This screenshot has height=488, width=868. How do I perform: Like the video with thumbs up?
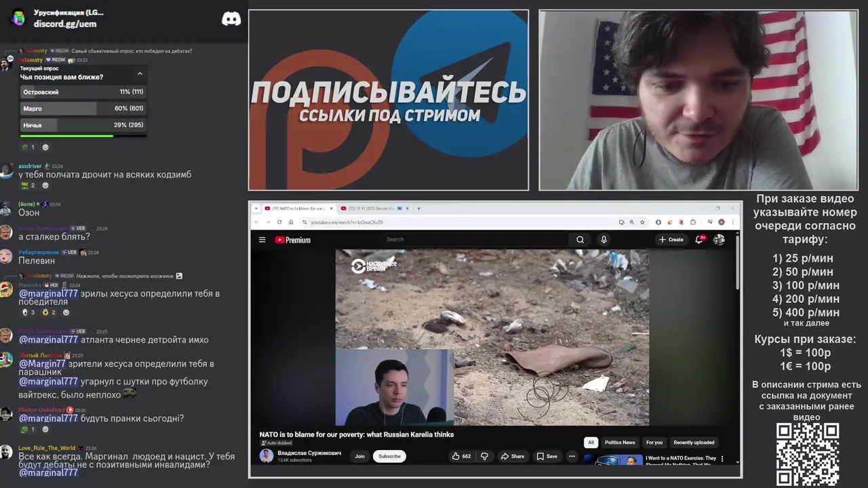tap(461, 456)
